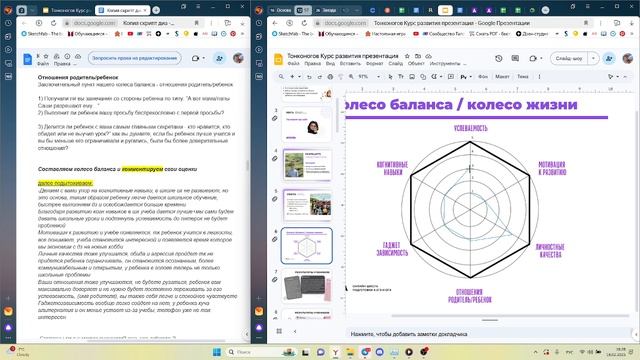Choose the Select cursor tool
Viewport: 640px width, 360px height.
(390, 76)
